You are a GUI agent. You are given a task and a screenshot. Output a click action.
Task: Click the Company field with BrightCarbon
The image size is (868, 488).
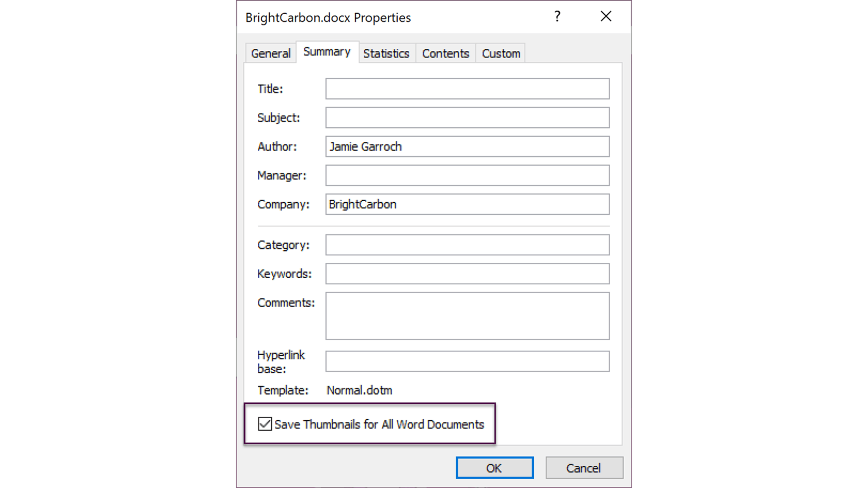[x=468, y=204]
